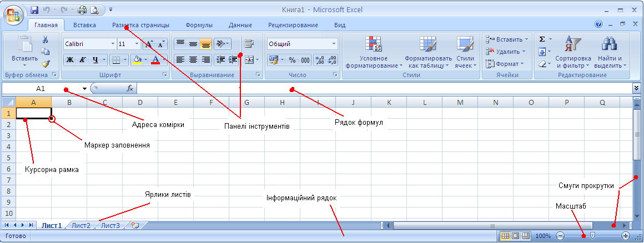This screenshot has width=644, height=243.
Task: Open the Office button menu
Action: click(13, 15)
